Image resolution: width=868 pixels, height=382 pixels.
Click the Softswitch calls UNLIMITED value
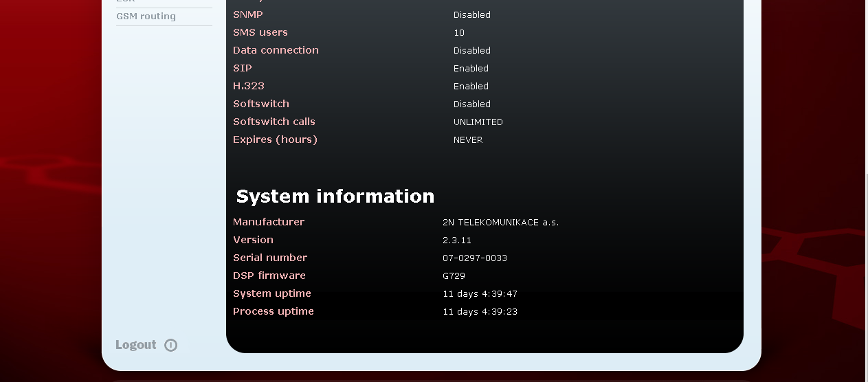click(x=478, y=122)
